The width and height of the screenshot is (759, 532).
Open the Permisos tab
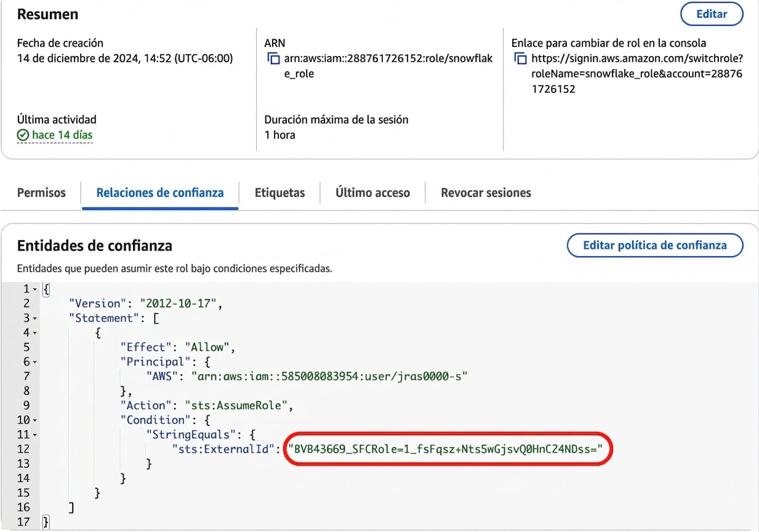[x=41, y=193]
